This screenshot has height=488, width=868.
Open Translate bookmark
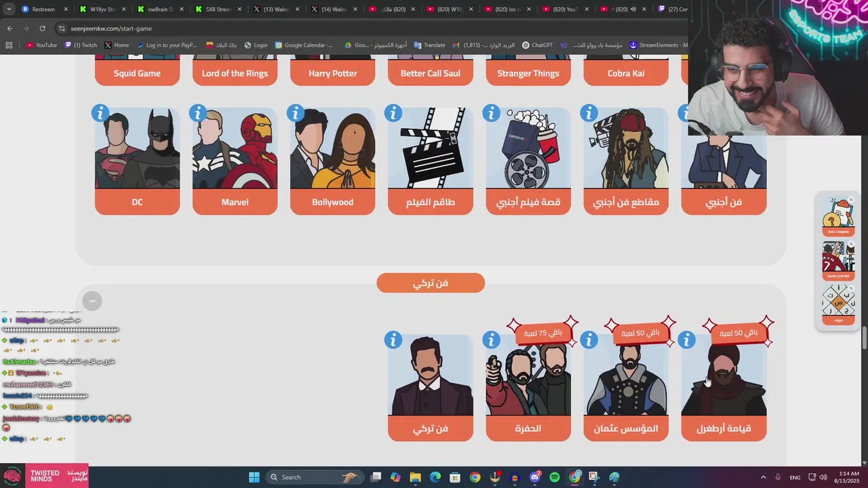pos(429,45)
